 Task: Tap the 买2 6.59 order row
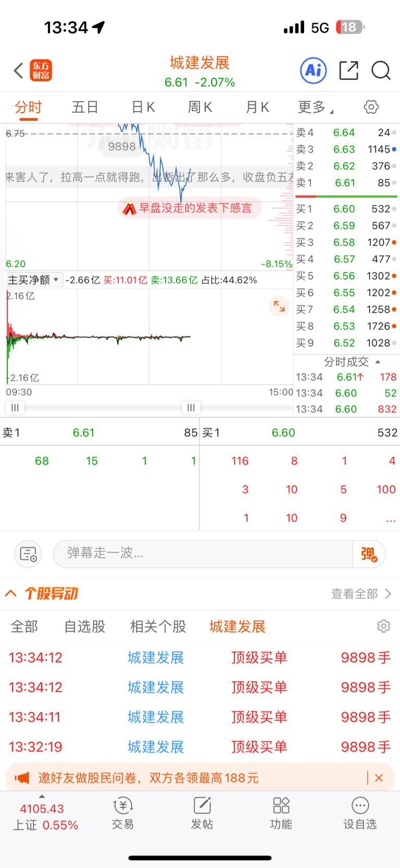click(x=346, y=225)
